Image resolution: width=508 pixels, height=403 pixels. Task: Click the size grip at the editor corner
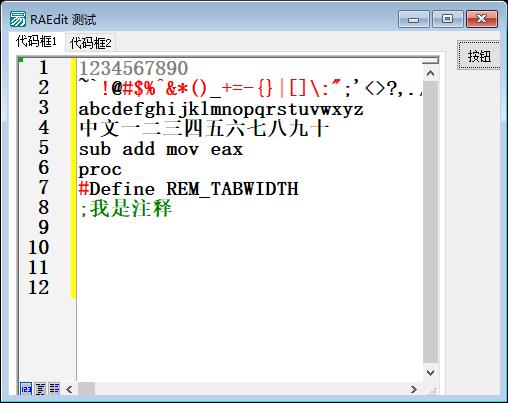pos(432,390)
